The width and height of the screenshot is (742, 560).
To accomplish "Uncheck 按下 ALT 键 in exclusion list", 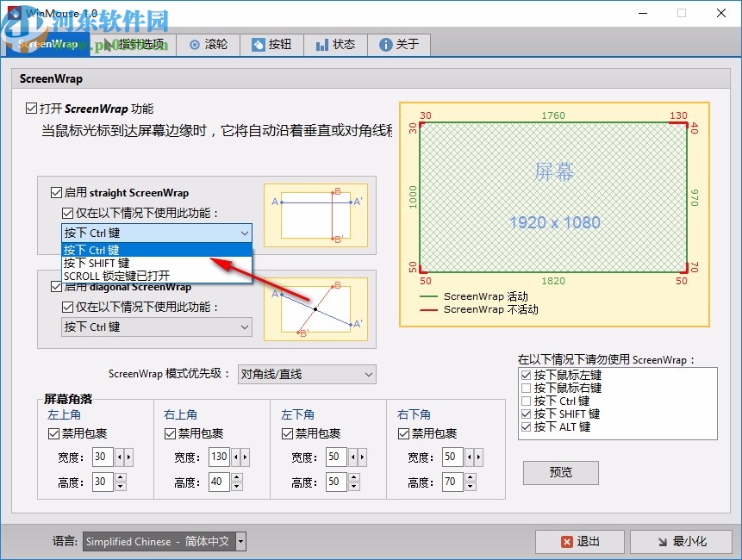I will pyautogui.click(x=527, y=427).
